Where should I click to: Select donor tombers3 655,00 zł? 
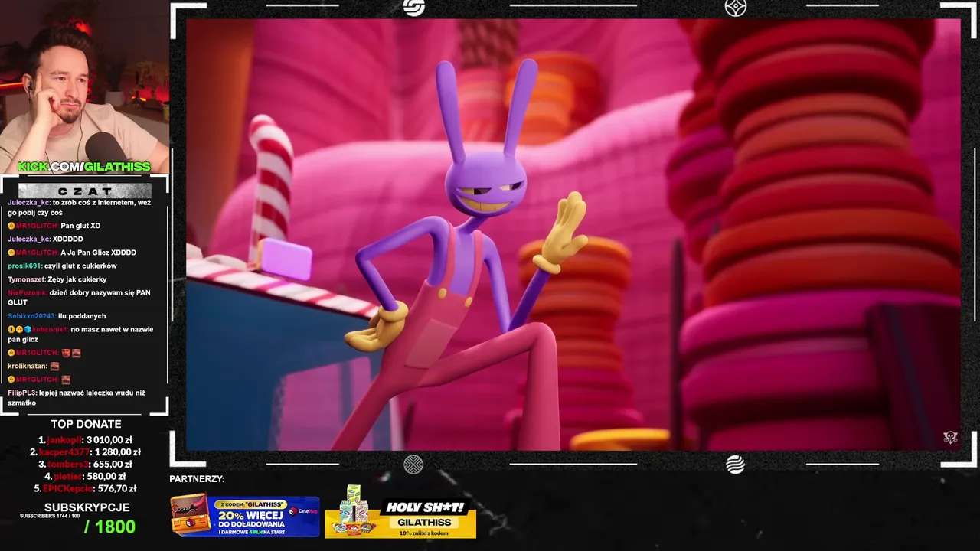86,464
